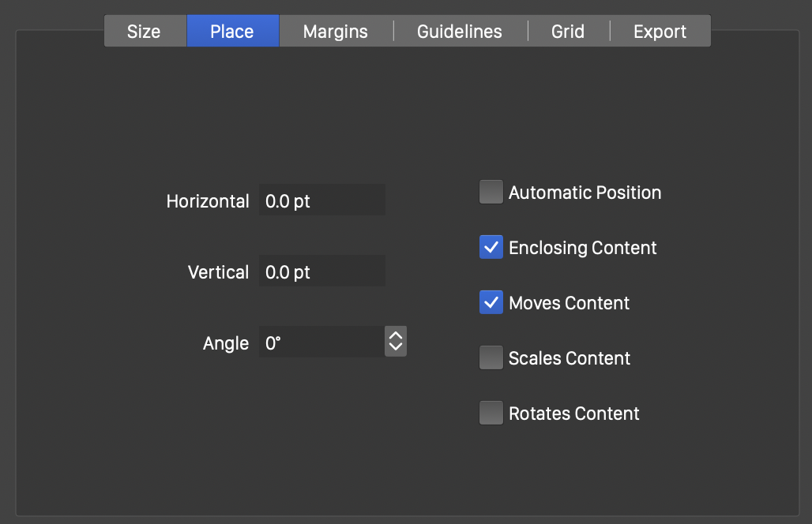
Task: Uncheck the Enclosing Content checkbox
Action: (491, 247)
